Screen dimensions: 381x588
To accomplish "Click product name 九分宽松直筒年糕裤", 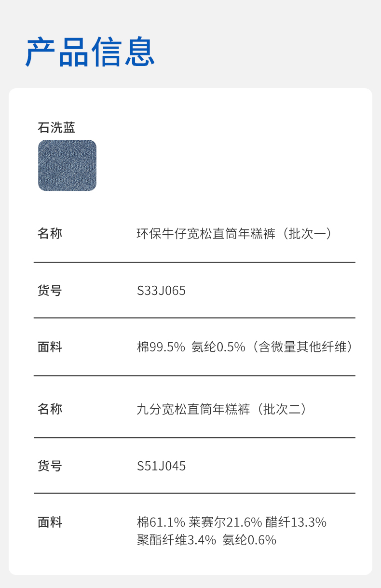I will tap(193, 409).
